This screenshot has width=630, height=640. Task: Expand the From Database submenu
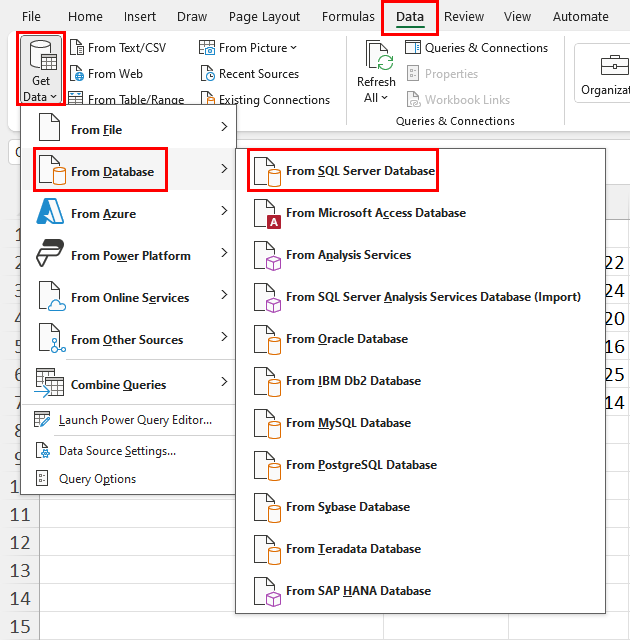129,170
